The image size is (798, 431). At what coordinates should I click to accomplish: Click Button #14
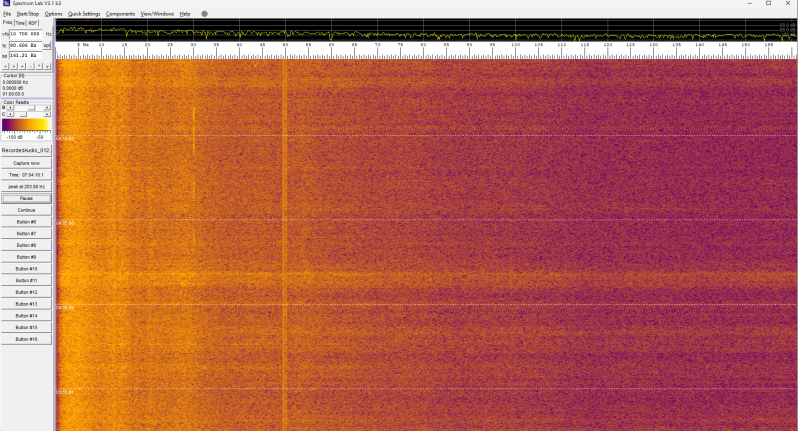pos(26,315)
